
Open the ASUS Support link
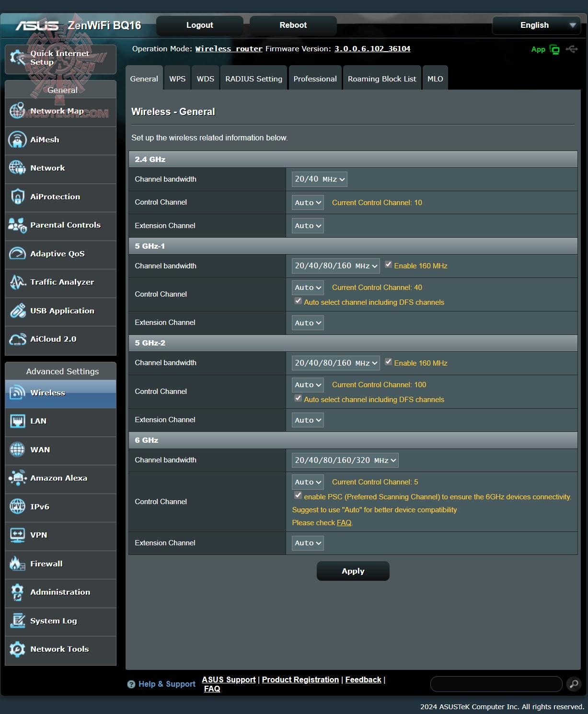point(229,680)
